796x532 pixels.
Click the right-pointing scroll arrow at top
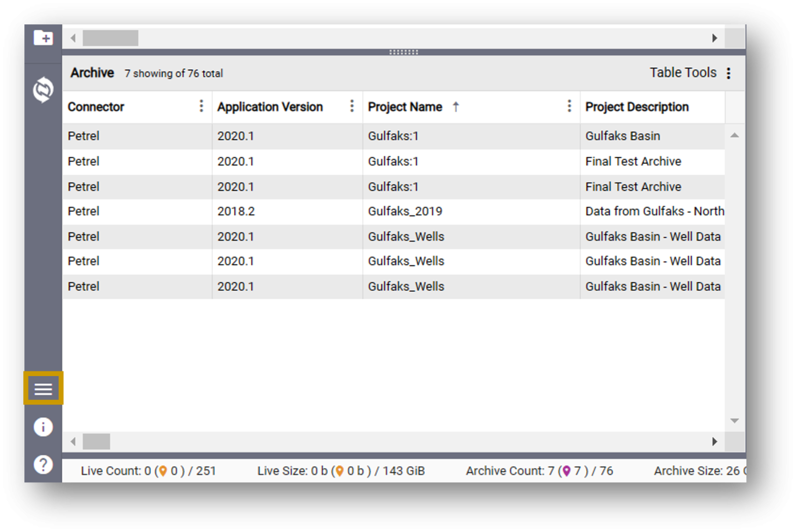coord(715,38)
